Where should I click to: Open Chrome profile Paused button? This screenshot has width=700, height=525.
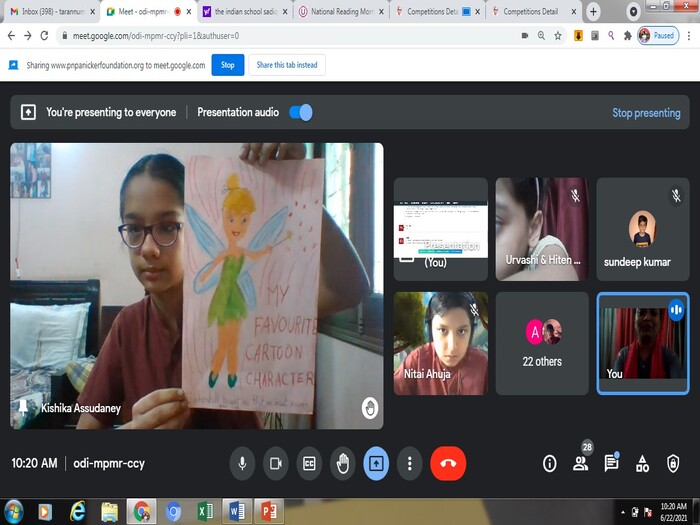[x=658, y=36]
